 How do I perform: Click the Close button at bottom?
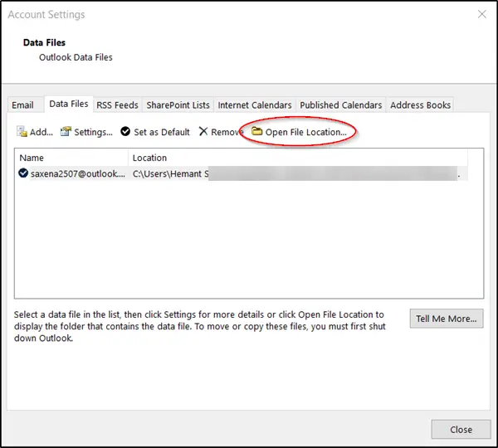pyautogui.click(x=461, y=430)
